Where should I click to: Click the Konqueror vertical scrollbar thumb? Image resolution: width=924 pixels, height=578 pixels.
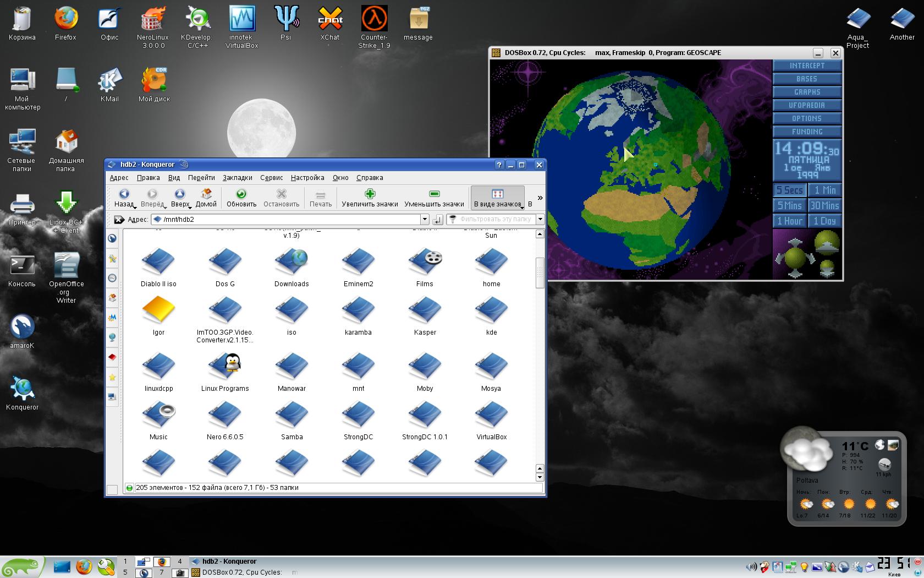pyautogui.click(x=540, y=272)
